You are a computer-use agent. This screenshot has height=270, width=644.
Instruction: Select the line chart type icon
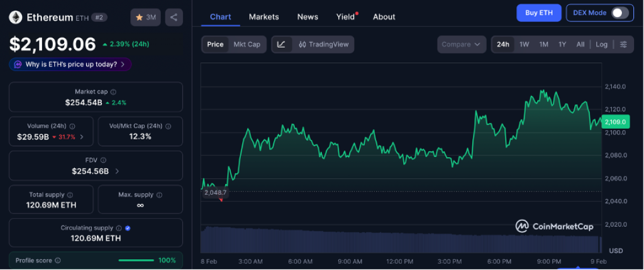click(281, 45)
